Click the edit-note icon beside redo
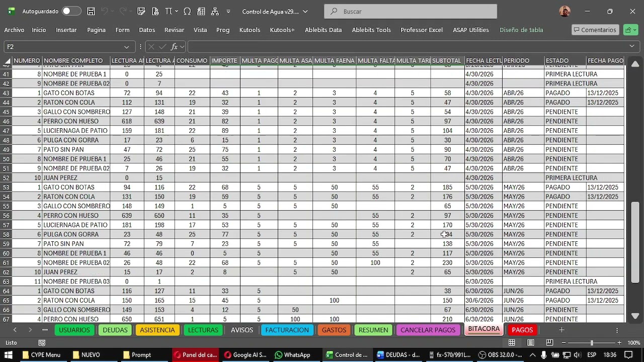Image resolution: width=644 pixels, height=362 pixels. point(141,11)
